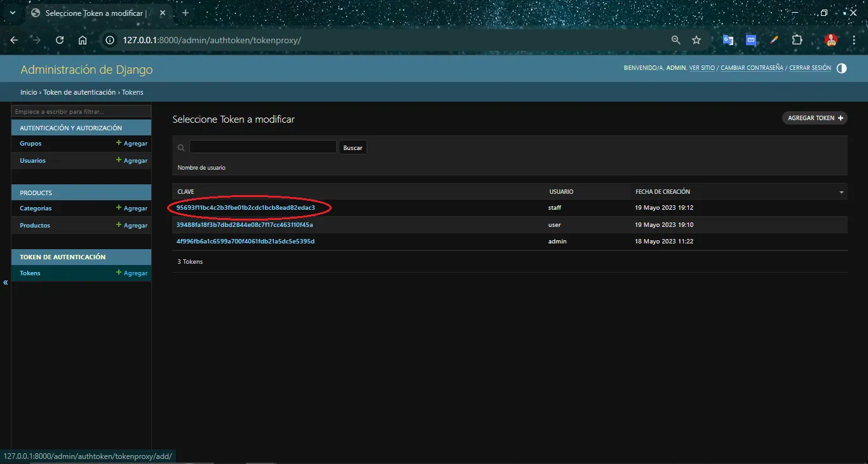Image resolution: width=868 pixels, height=464 pixels.
Task: Select the eyedropper color picker extension
Action: click(774, 40)
